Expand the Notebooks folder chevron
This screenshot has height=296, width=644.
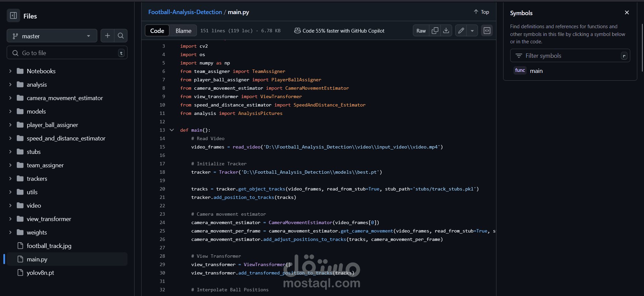coord(10,71)
